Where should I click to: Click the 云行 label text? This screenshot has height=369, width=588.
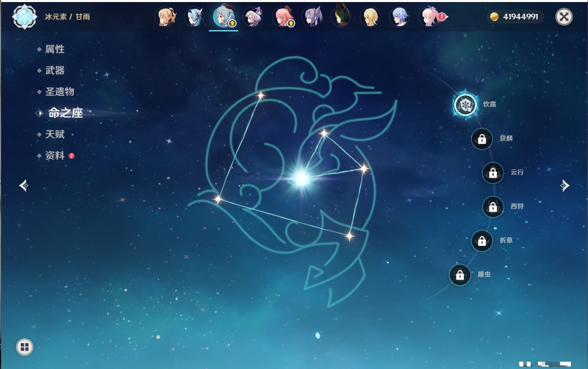click(x=517, y=172)
